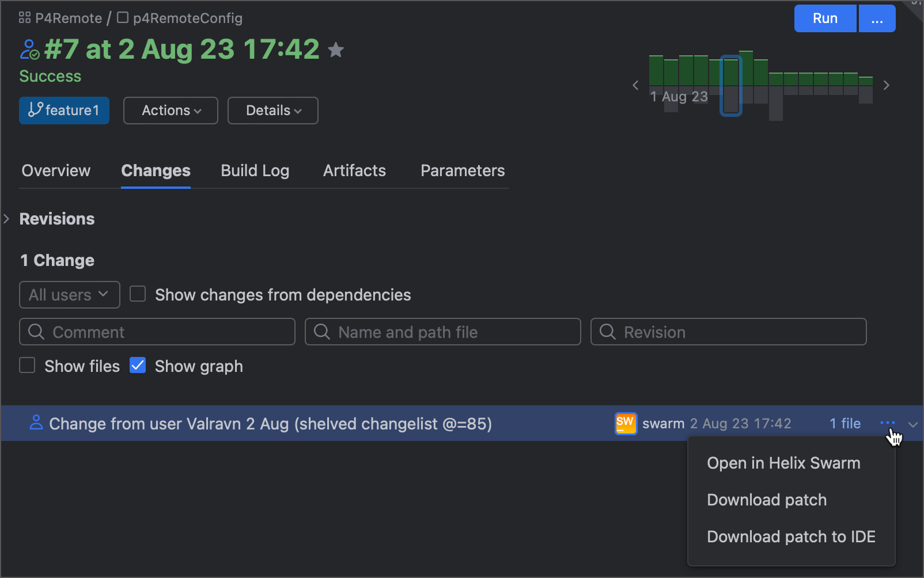924x578 pixels.
Task: Disable the Show graph checkbox
Action: click(x=138, y=366)
